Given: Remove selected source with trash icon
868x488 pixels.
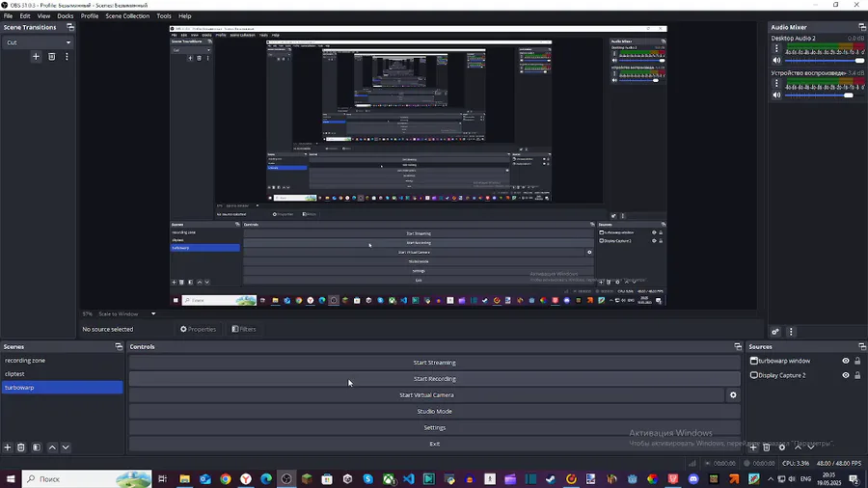Looking at the screenshot, I should pyautogui.click(x=767, y=447).
